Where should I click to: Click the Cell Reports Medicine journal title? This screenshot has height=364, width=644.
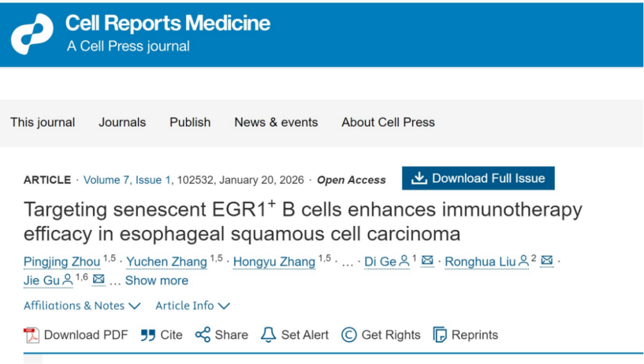pyautogui.click(x=168, y=23)
